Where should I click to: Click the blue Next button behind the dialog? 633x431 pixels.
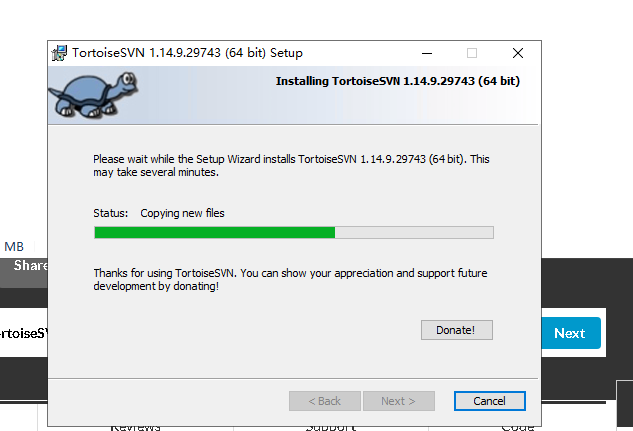point(571,333)
